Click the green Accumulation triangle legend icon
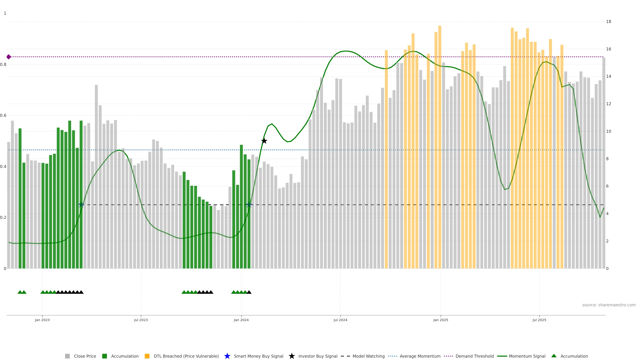644x362 pixels. [554, 356]
